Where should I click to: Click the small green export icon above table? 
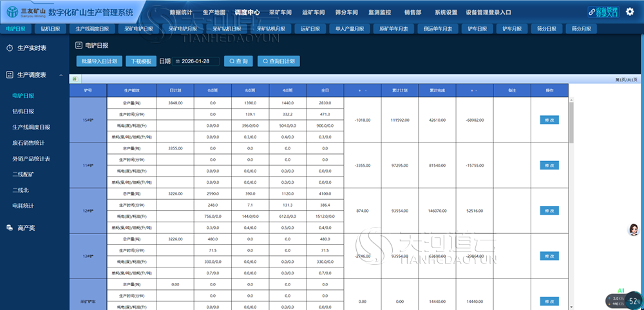click(x=74, y=79)
